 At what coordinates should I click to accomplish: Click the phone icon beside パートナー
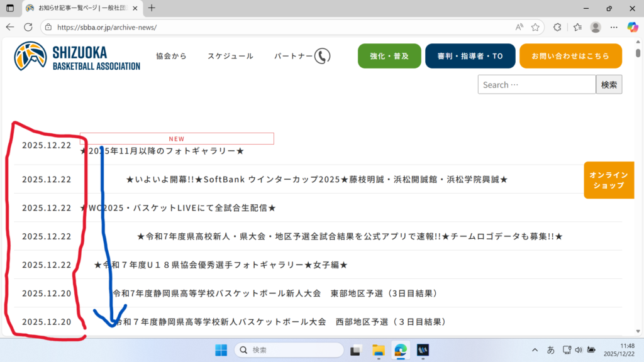322,56
